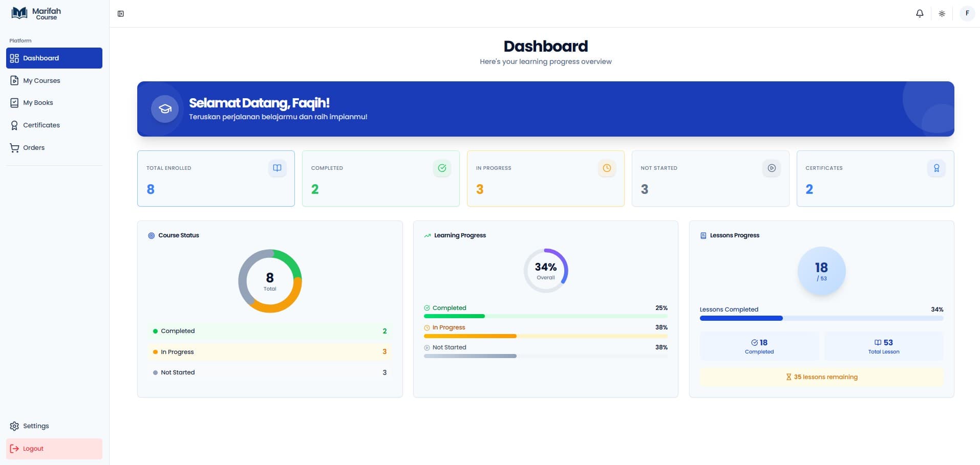The height and width of the screenshot is (465, 980).
Task: Click the clock icon on In Progress card
Action: [x=607, y=168]
